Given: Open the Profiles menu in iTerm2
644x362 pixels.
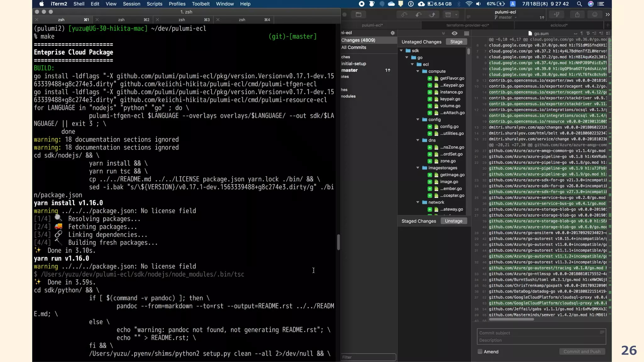Looking at the screenshot, I should pos(177,4).
